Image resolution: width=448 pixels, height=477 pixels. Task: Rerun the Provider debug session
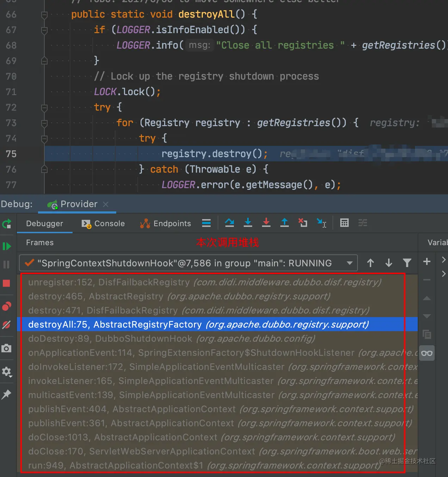7,224
